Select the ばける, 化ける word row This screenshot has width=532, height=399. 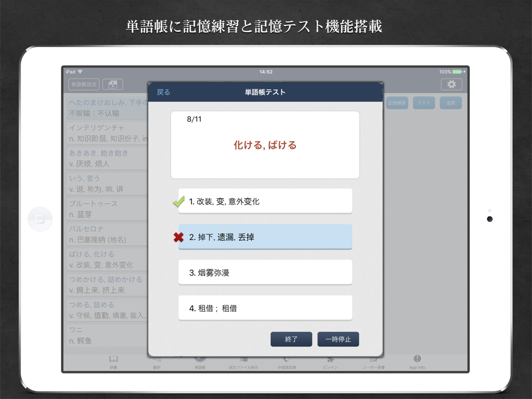[x=107, y=259]
